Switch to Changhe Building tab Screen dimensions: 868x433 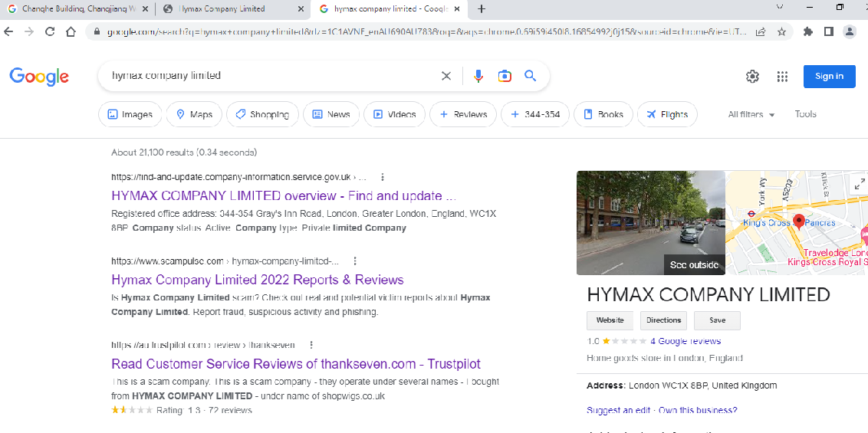(x=77, y=9)
